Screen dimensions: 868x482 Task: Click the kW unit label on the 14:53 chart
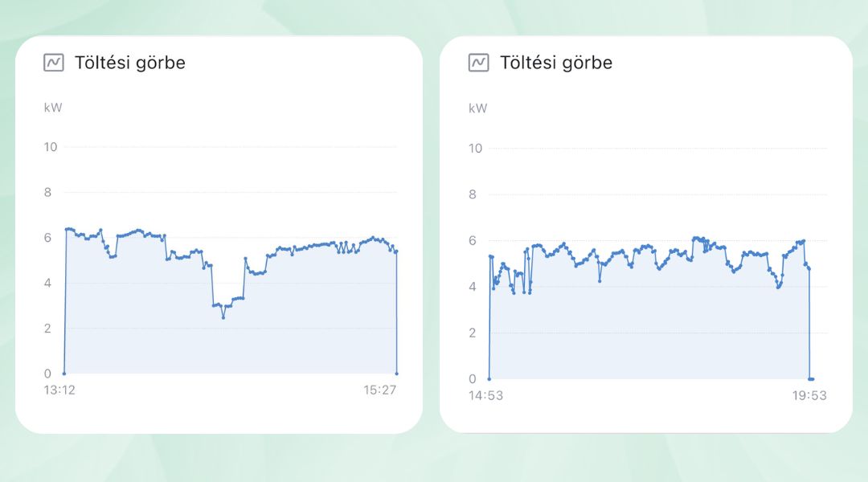[x=477, y=108]
